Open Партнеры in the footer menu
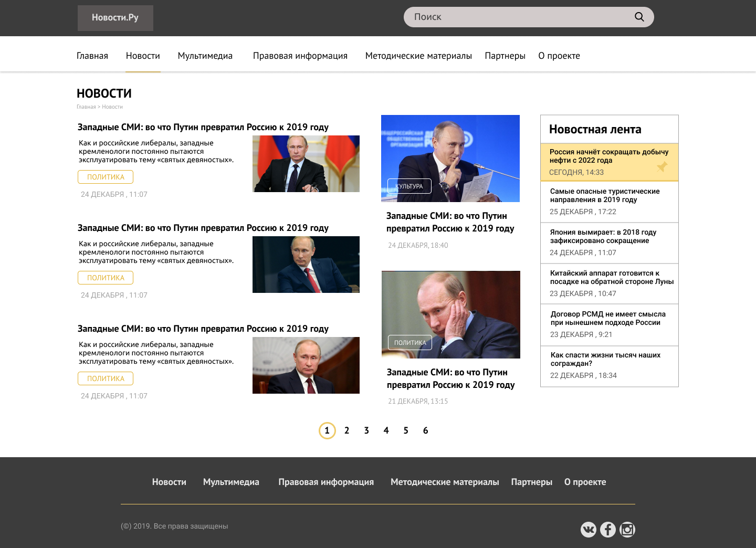This screenshot has width=756, height=548. pyautogui.click(x=532, y=482)
